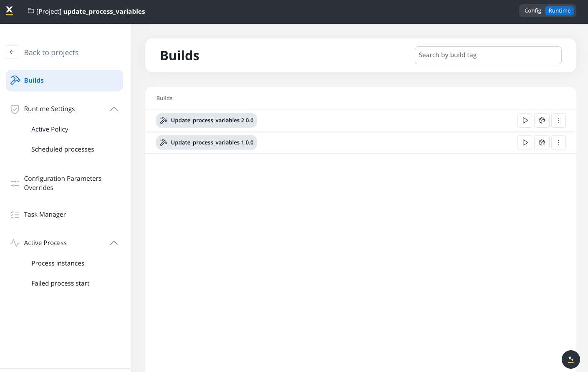The image size is (588, 372).
Task: Open the three-dot menu for build 2.0.0
Action: 558,121
